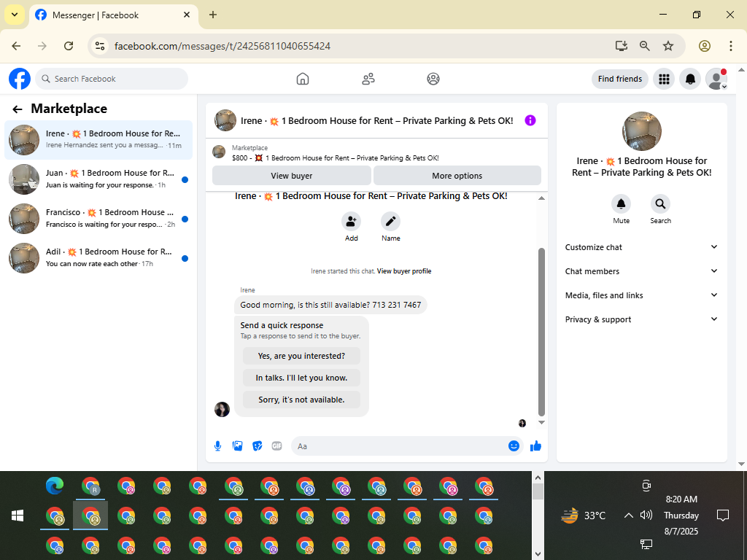Screen dimensions: 747x560
Task: Open the Friends icon in top navigation
Action: click(368, 79)
